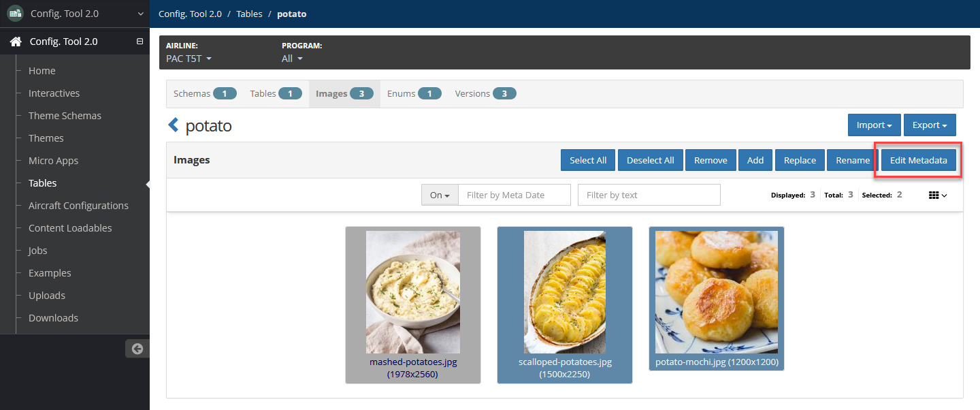Click the Remove button
The width and height of the screenshot is (980, 410).
[x=710, y=160]
